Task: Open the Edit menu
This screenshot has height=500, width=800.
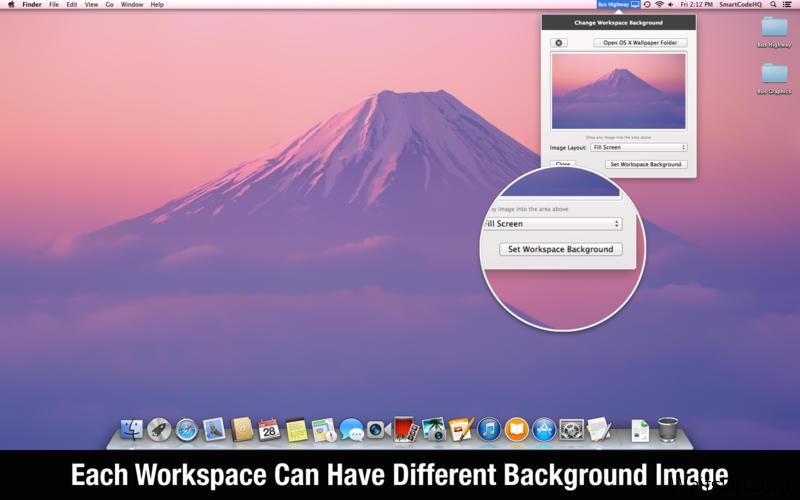Action: 72,4
